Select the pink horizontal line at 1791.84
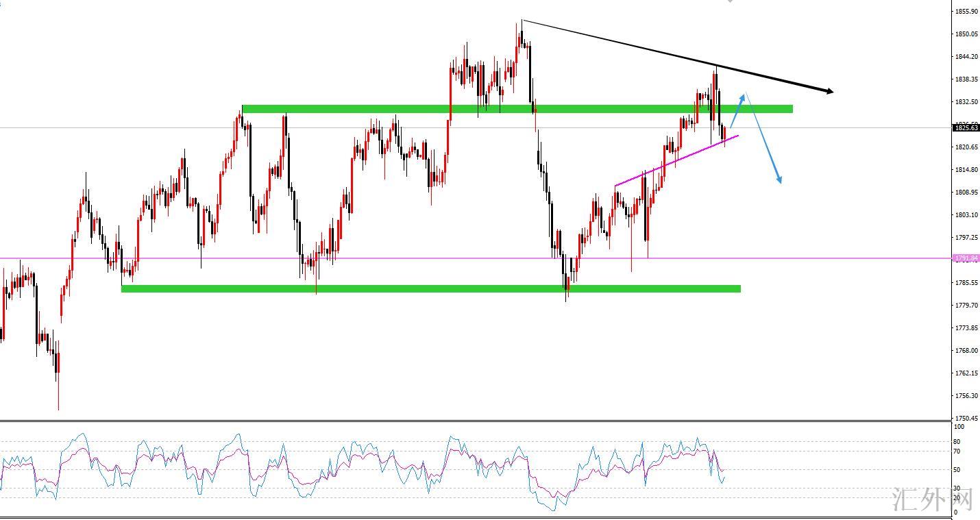 point(476,258)
